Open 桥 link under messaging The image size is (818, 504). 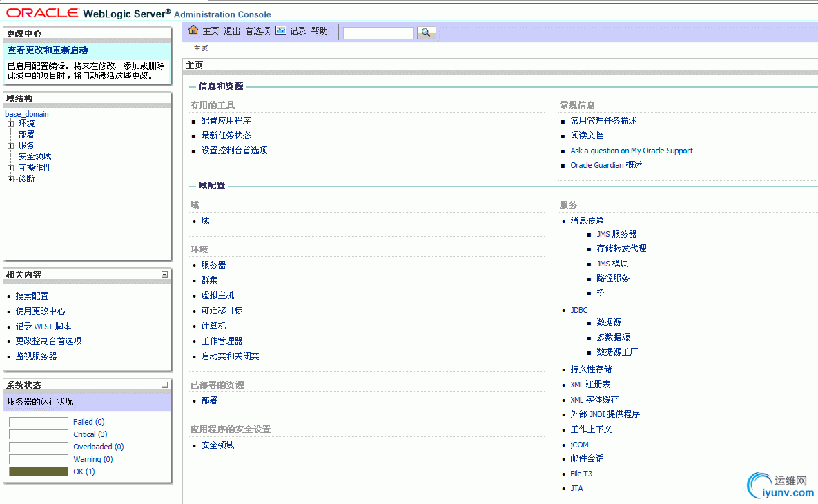coord(601,293)
